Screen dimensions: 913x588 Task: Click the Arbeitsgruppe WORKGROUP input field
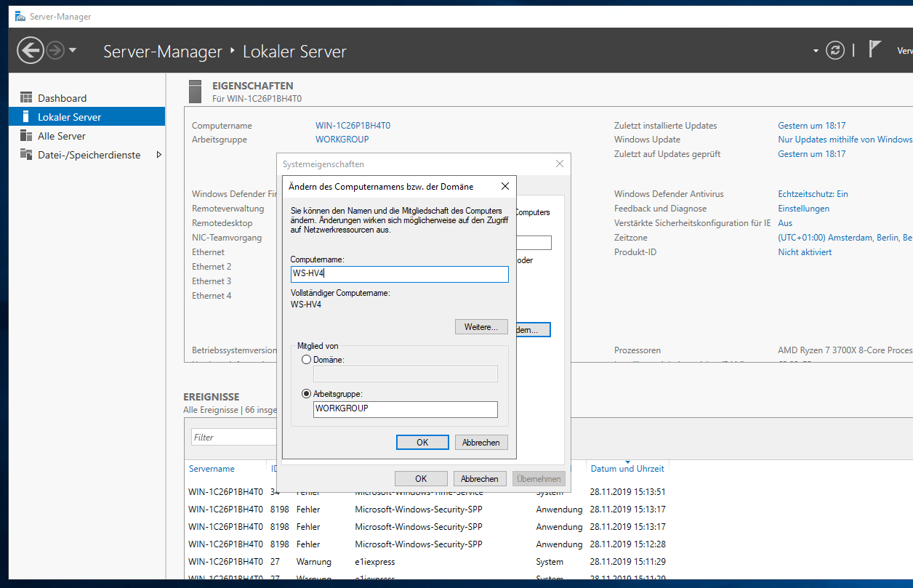[x=405, y=409]
